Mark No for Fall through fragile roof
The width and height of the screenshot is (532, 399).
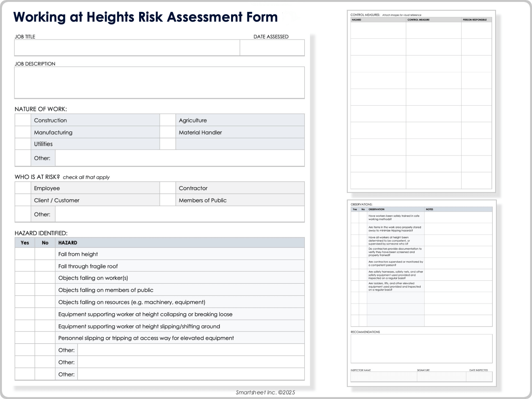[45, 266]
